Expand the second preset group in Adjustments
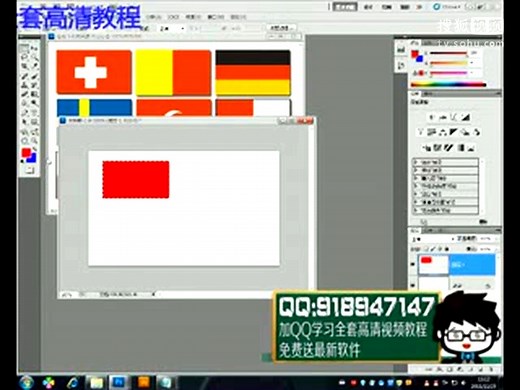 (x=416, y=170)
